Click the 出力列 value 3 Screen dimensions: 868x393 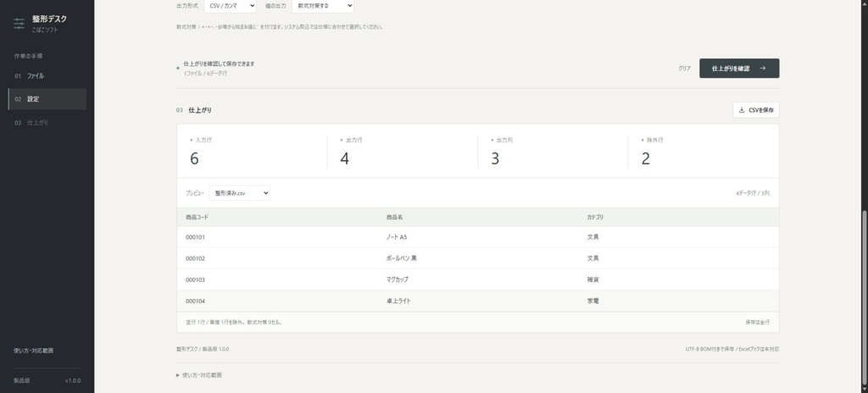(495, 159)
